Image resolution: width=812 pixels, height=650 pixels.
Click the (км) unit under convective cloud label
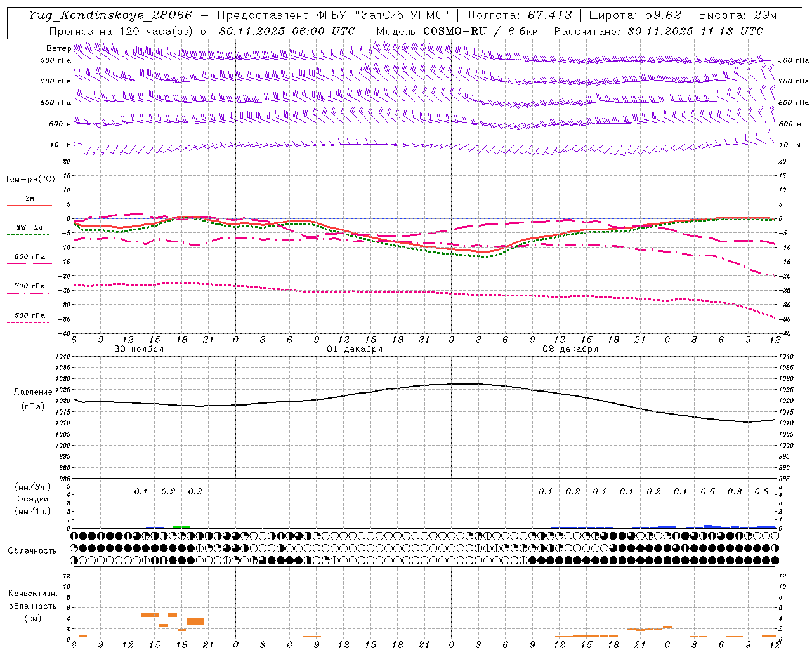[32, 618]
